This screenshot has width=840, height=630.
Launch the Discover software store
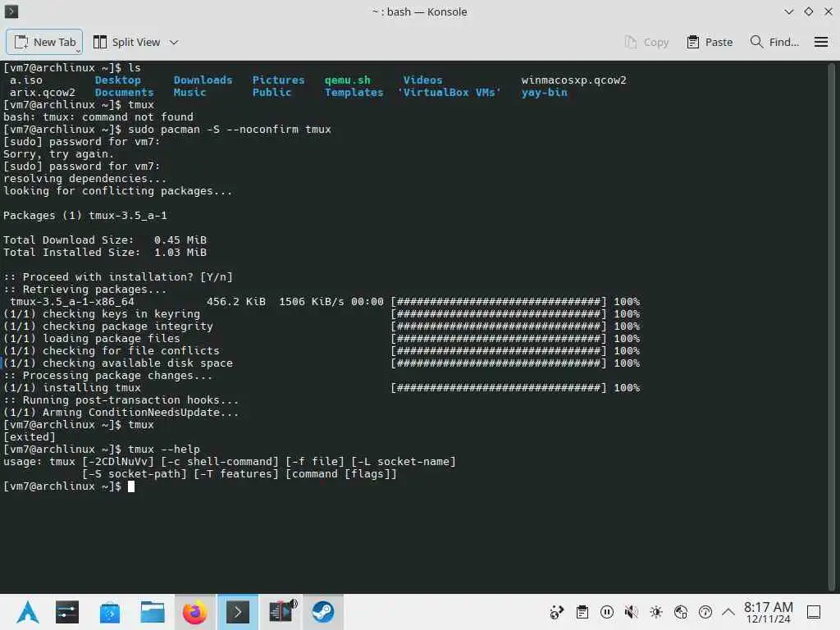[110, 612]
